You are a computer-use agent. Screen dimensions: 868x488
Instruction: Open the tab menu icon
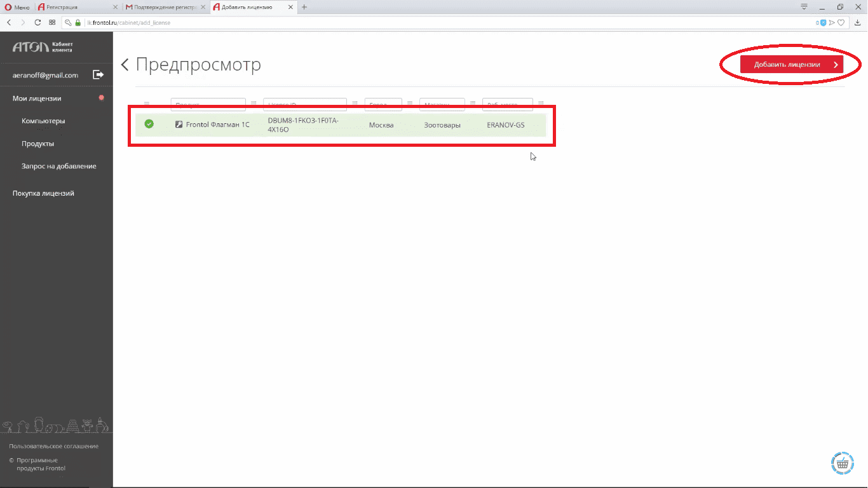click(x=804, y=6)
